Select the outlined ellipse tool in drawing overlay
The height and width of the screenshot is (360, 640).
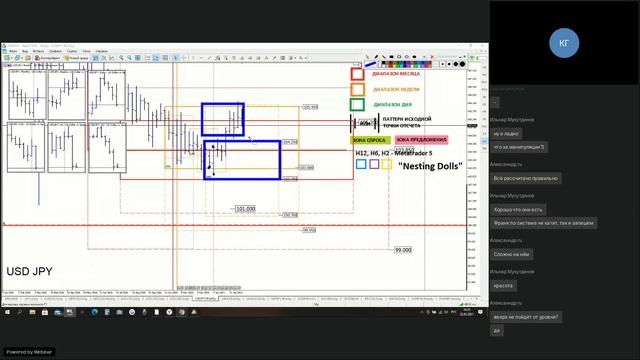point(407,56)
